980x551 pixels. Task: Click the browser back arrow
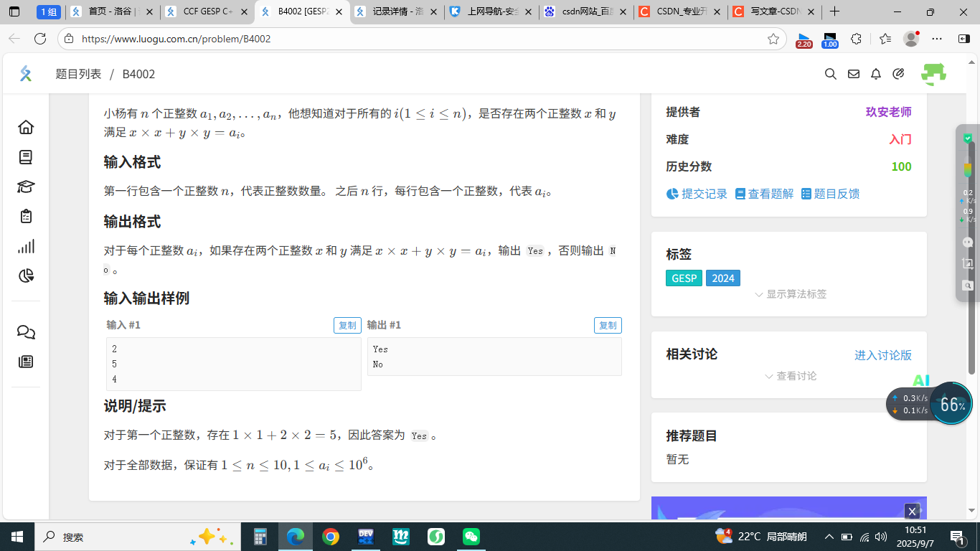(14, 39)
